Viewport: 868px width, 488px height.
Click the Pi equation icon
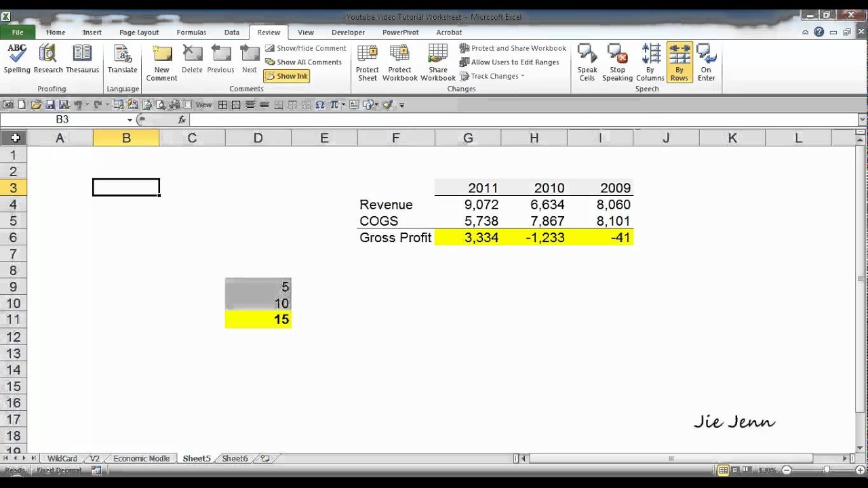point(334,105)
